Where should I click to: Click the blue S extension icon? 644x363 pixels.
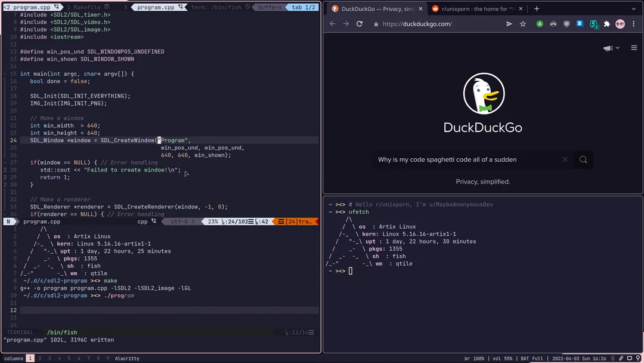[x=580, y=24]
